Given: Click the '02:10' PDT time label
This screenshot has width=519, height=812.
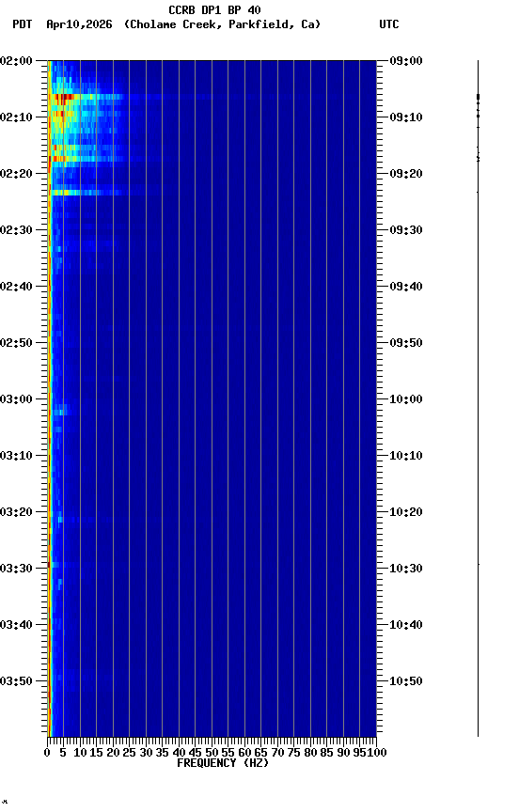Looking at the screenshot, I should 16,117.
